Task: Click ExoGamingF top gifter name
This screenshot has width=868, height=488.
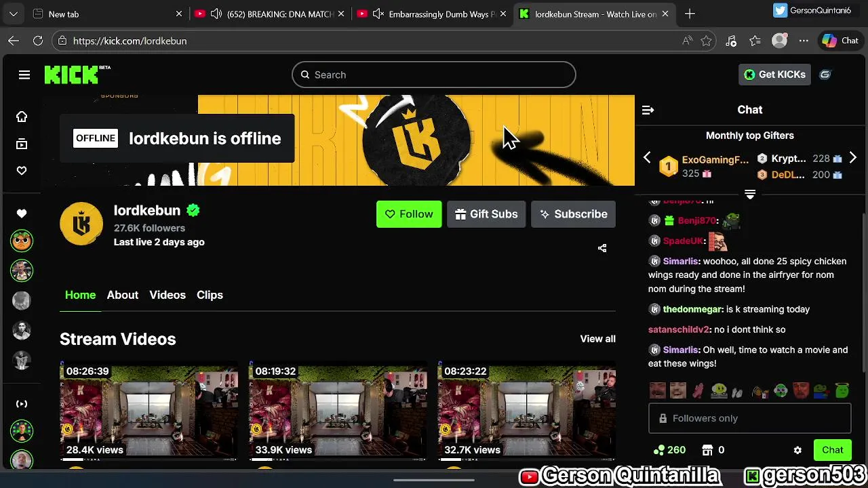Action: tap(715, 160)
